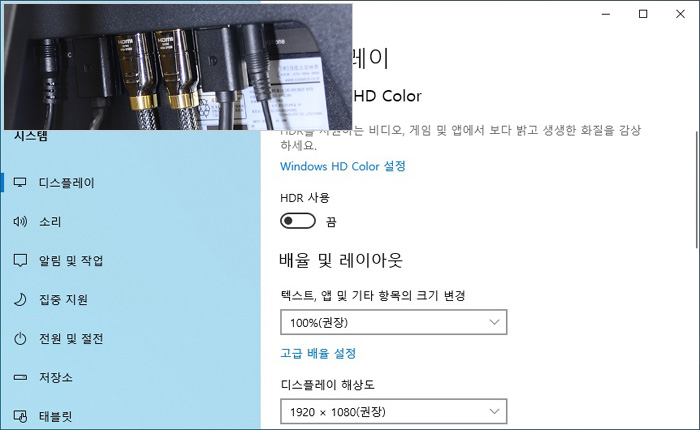Click the chevron arrow of display resolution box
This screenshot has height=430, width=700.
click(494, 411)
